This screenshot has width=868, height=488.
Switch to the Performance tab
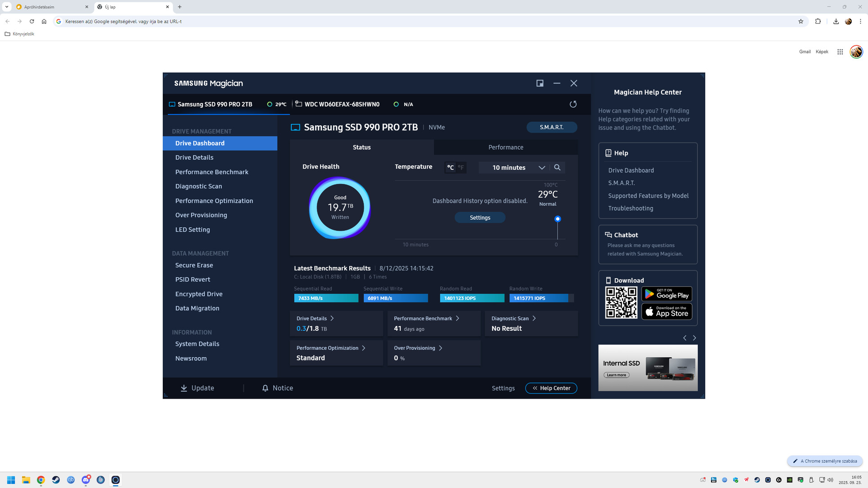[506, 147]
